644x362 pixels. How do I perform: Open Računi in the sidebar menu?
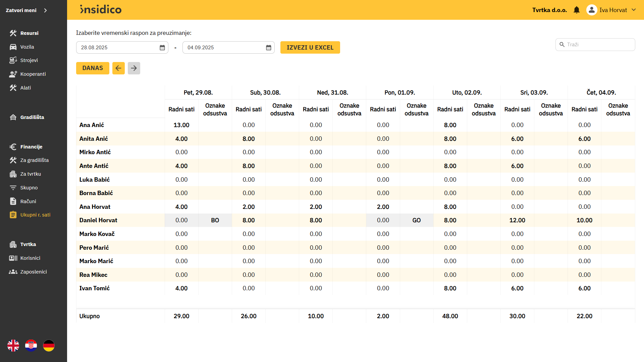28,201
